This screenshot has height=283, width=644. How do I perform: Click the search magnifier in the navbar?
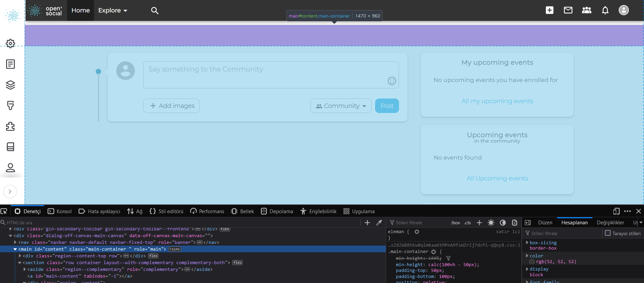tap(155, 10)
